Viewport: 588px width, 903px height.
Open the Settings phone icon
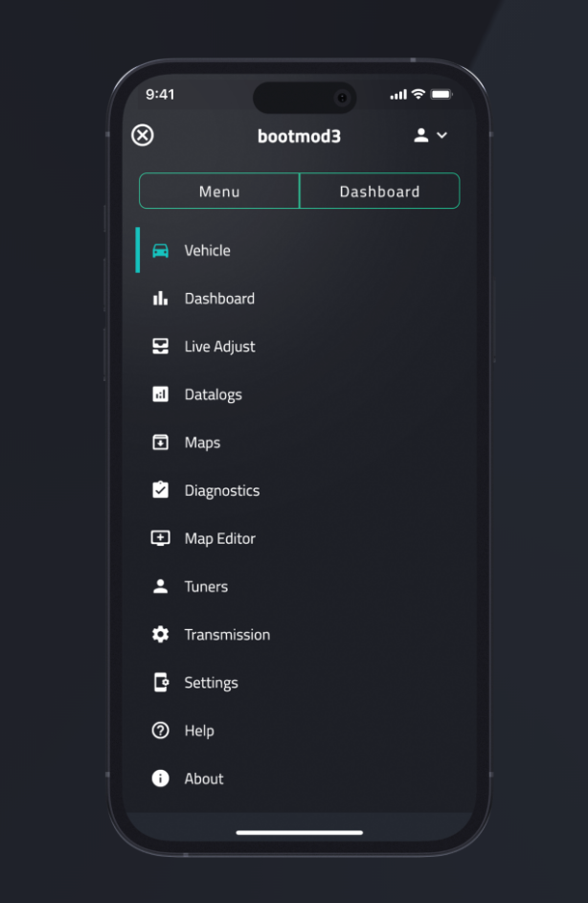click(160, 682)
